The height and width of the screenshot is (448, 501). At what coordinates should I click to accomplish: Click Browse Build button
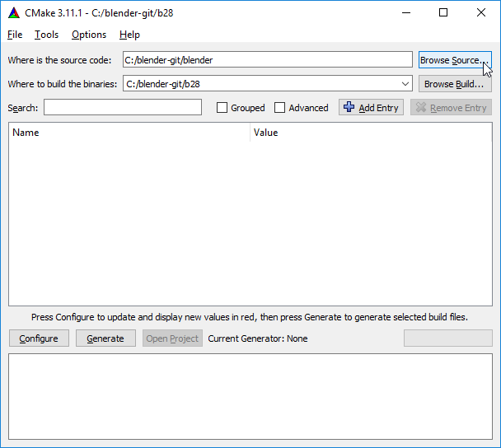455,84
